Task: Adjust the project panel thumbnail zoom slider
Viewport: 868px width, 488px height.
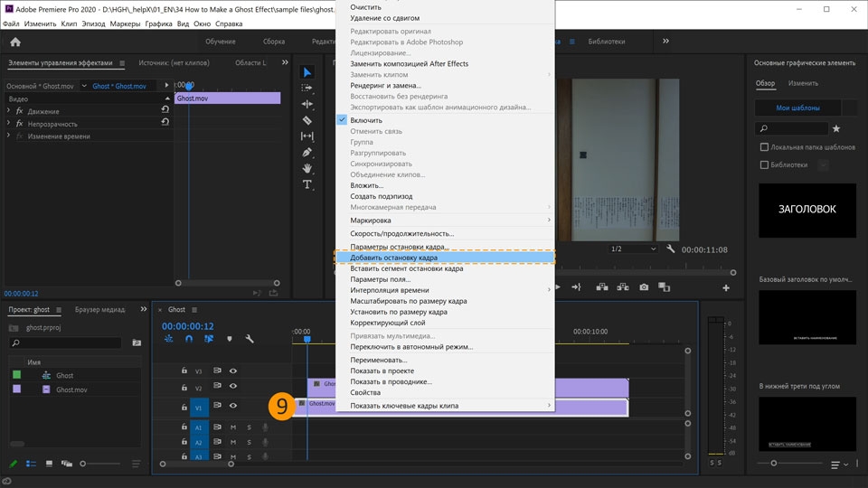Action: [83, 464]
